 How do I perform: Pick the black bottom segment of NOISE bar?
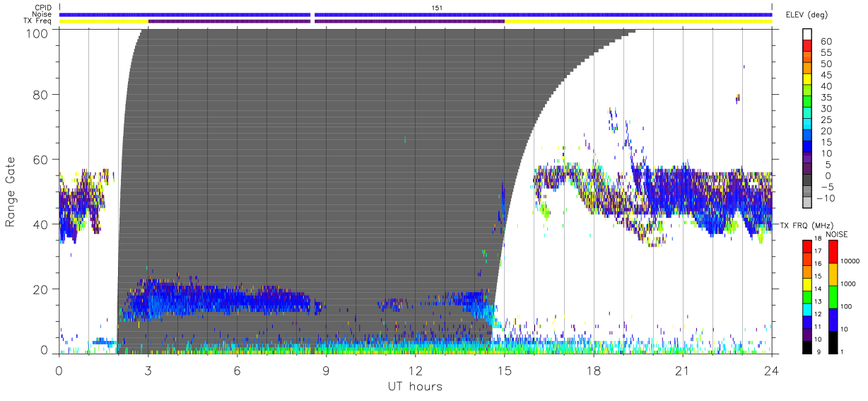click(833, 342)
